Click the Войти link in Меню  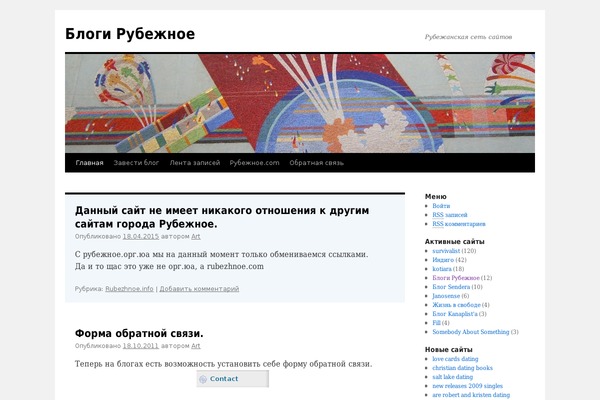pyautogui.click(x=441, y=206)
